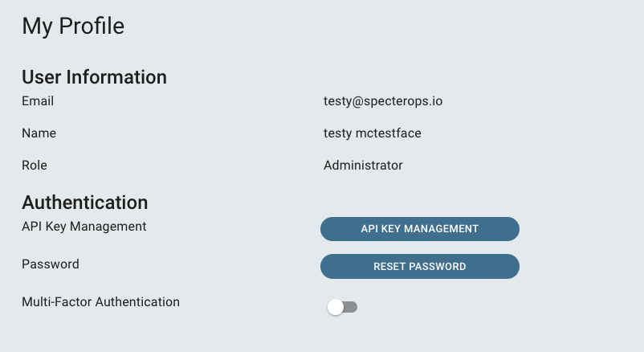The image size is (644, 352).
Task: Click the 'testy mctestface' name value
Action: click(x=372, y=133)
